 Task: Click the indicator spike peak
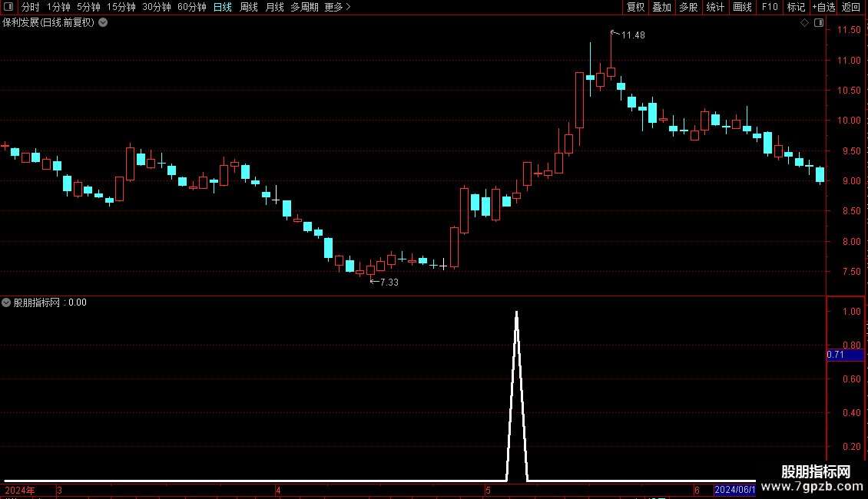tap(516, 313)
